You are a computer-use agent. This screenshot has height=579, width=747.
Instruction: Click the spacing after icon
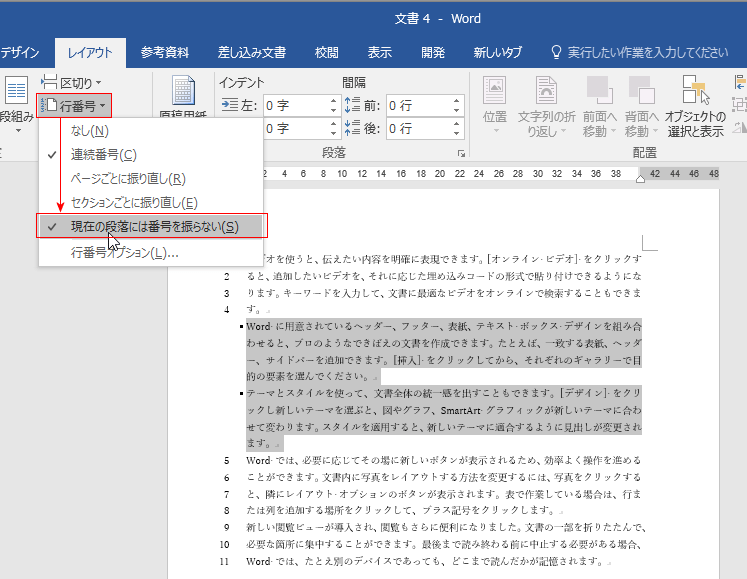pos(353,128)
